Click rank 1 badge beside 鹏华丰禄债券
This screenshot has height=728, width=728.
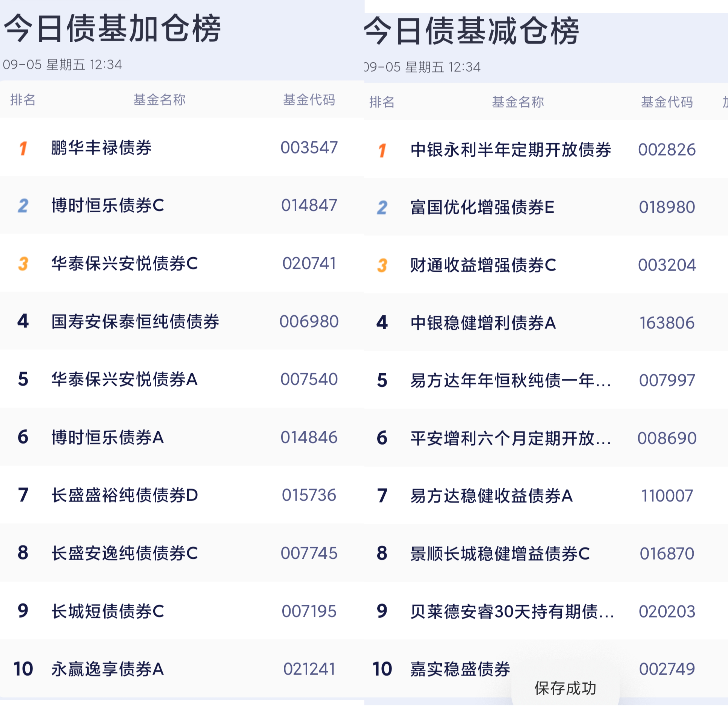click(23, 148)
